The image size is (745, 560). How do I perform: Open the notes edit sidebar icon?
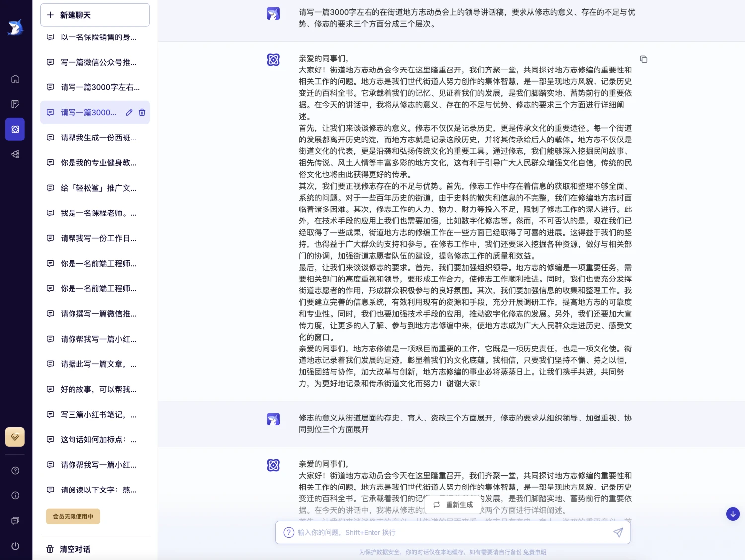coord(15,104)
